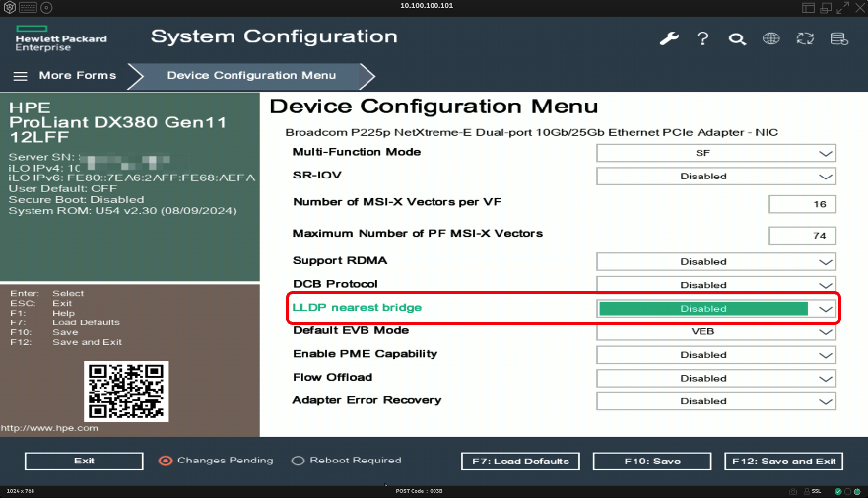
Task: Click the square UID indicator icon
Action: pyautogui.click(x=848, y=491)
